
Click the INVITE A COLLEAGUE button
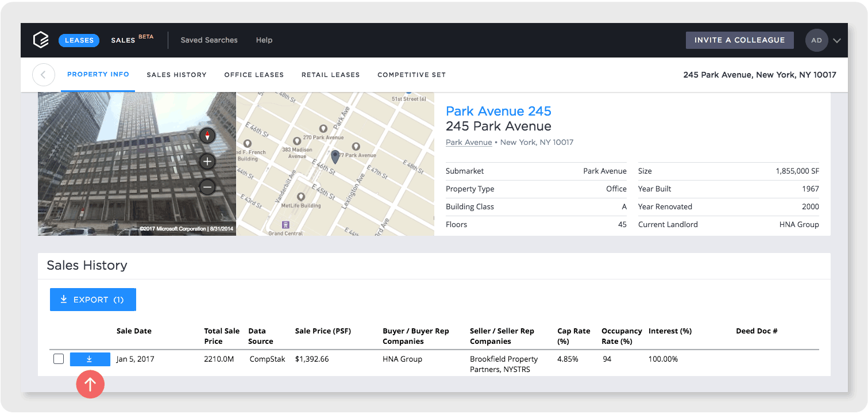(739, 40)
